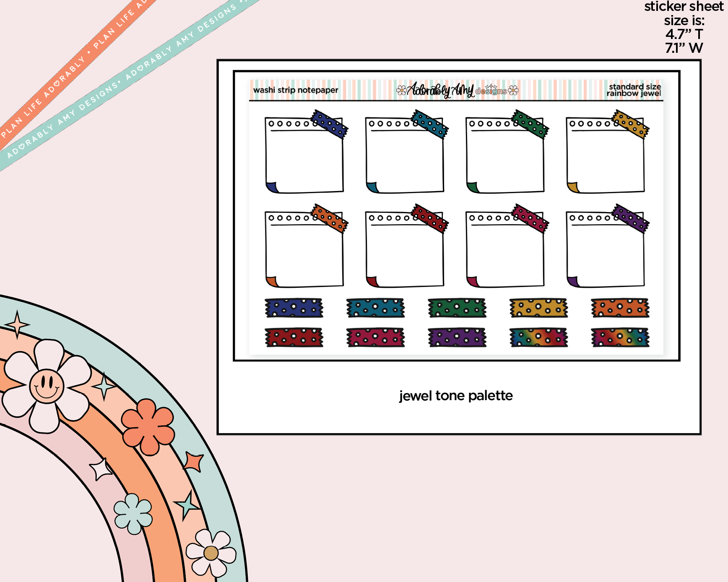Click the green washi tape notepaper sticker

[x=507, y=152]
